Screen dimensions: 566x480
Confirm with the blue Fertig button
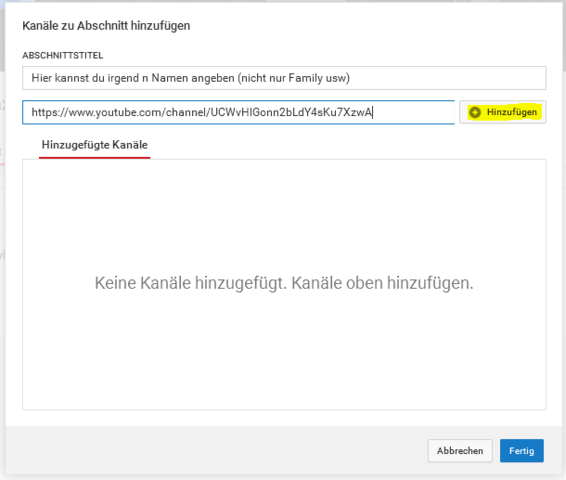pyautogui.click(x=522, y=450)
